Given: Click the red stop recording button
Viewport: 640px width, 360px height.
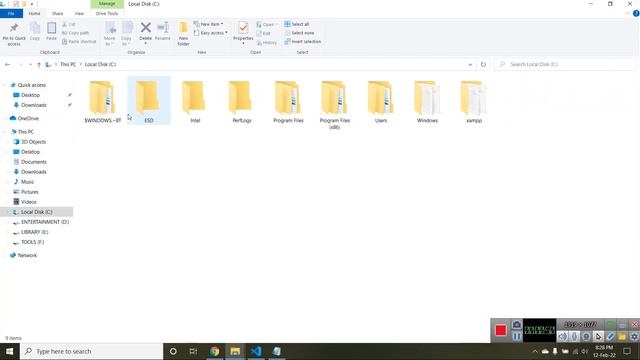Looking at the screenshot, I should tap(501, 330).
